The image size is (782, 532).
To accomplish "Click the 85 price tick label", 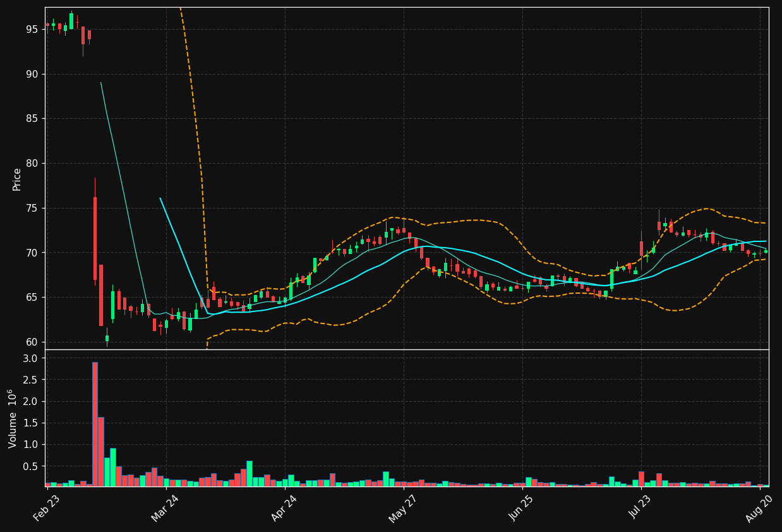I will (x=33, y=119).
